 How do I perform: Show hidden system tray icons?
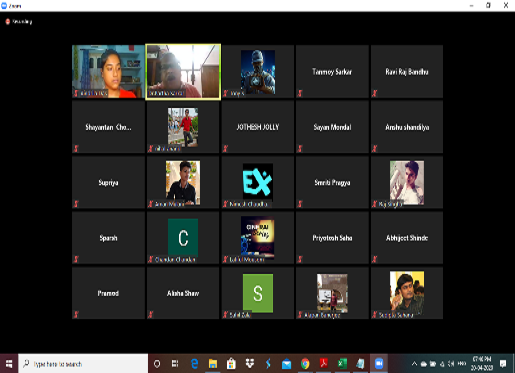[414, 364]
